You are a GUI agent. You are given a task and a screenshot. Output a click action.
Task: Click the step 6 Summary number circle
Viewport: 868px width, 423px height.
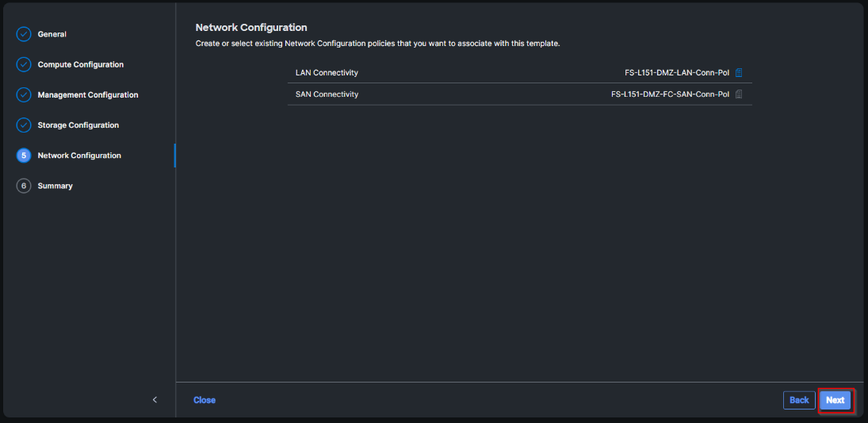coord(24,186)
